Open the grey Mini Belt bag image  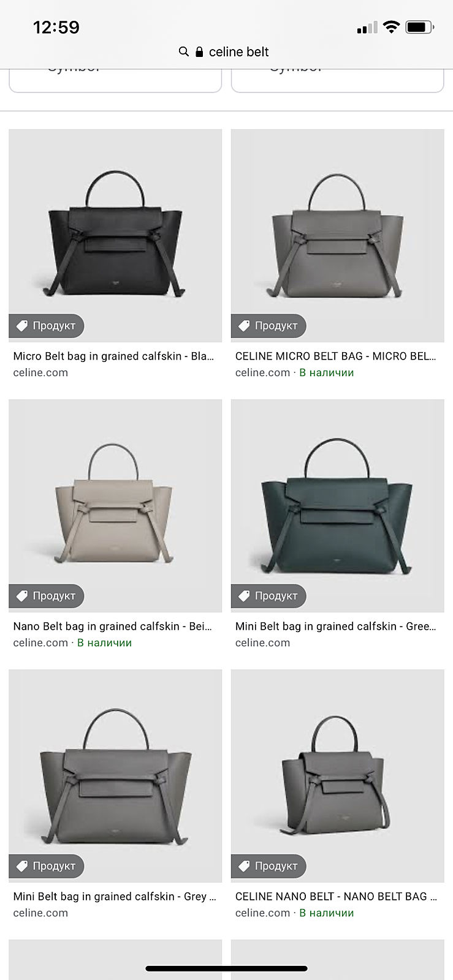(115, 776)
